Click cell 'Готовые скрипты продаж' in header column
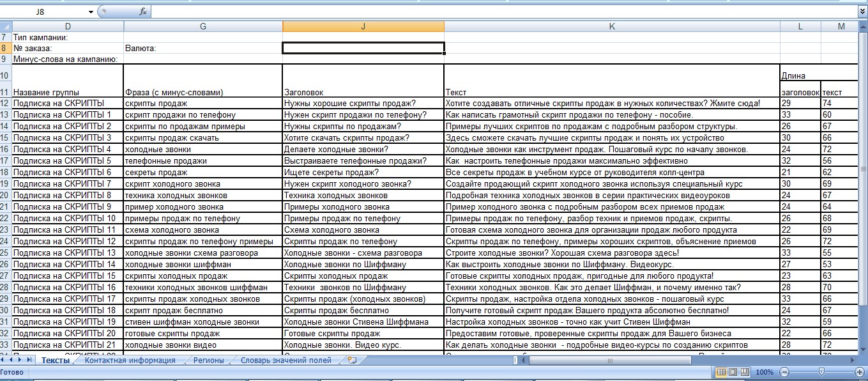The width and height of the screenshot is (868, 381). point(363,333)
